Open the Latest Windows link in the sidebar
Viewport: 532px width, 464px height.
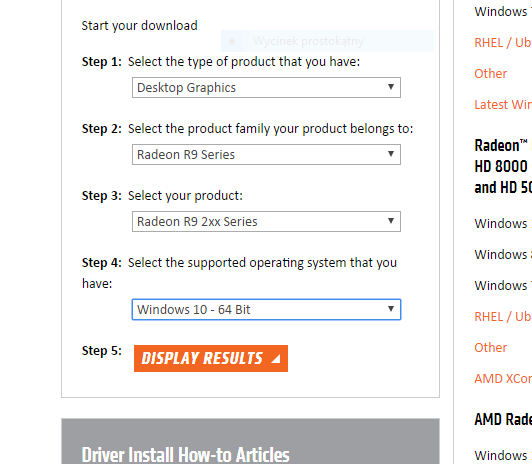click(x=503, y=104)
